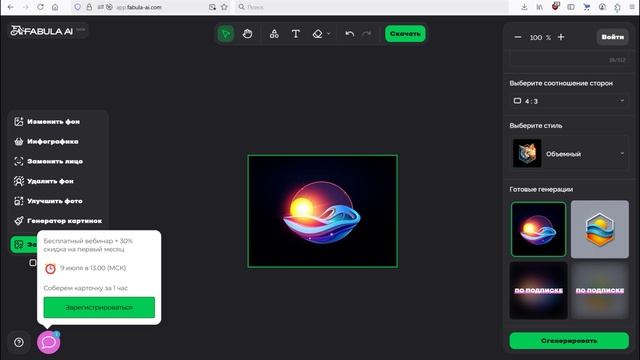Activate the hand pan tool
Viewport: 640px width, 360px height.
247,34
